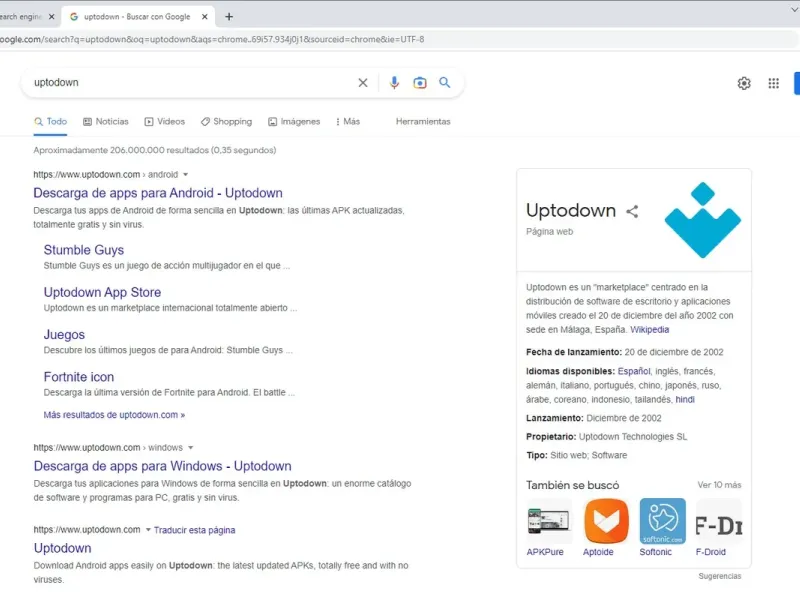
Task: Open the Softonic icon suggestion
Action: pyautogui.click(x=662, y=521)
